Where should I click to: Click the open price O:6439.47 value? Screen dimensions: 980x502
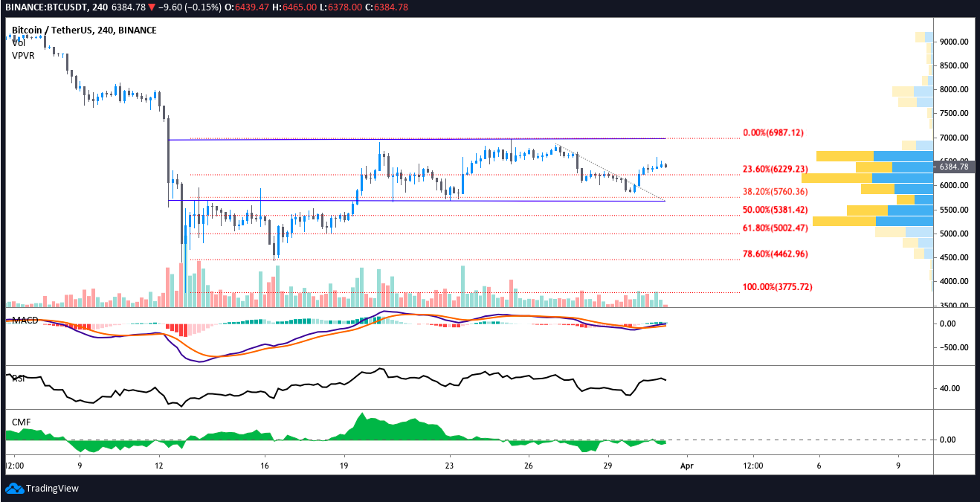248,7
